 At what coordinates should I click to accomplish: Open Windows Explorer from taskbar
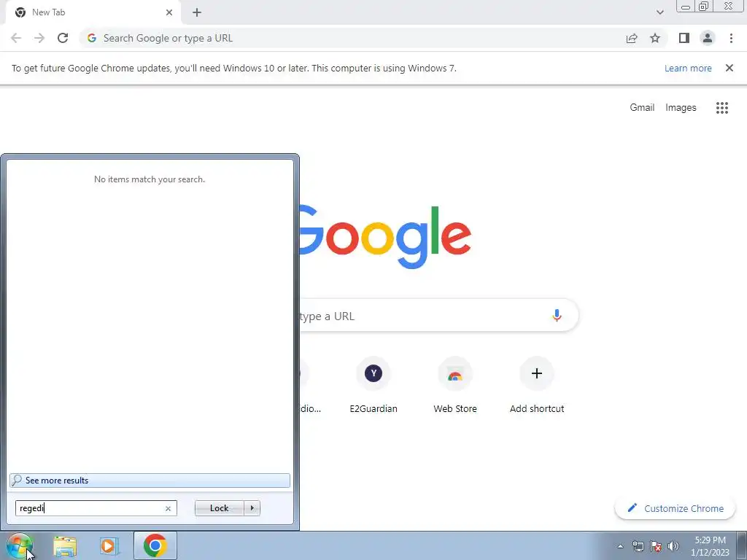(x=65, y=546)
